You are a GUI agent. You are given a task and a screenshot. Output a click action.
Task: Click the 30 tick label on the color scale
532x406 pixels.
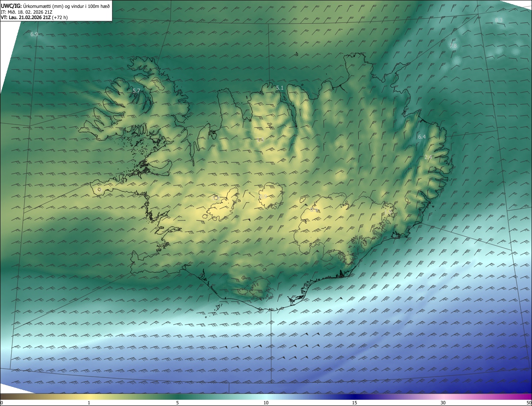[x=443, y=403]
